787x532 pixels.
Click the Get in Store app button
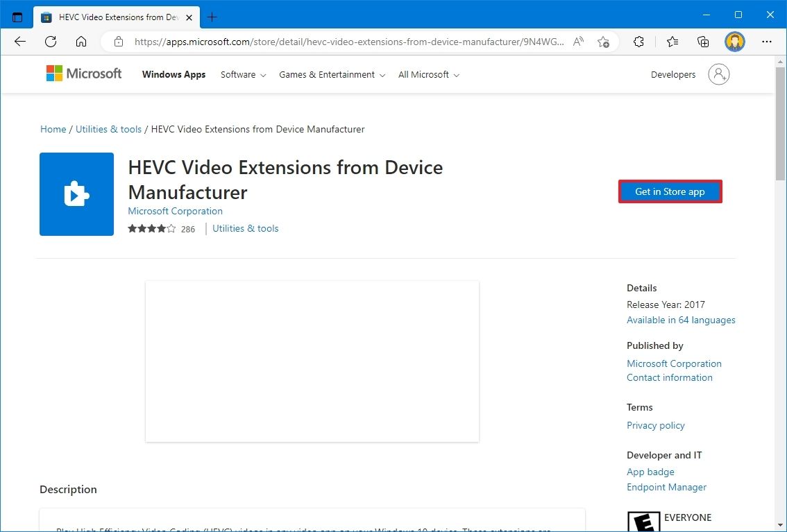tap(670, 191)
